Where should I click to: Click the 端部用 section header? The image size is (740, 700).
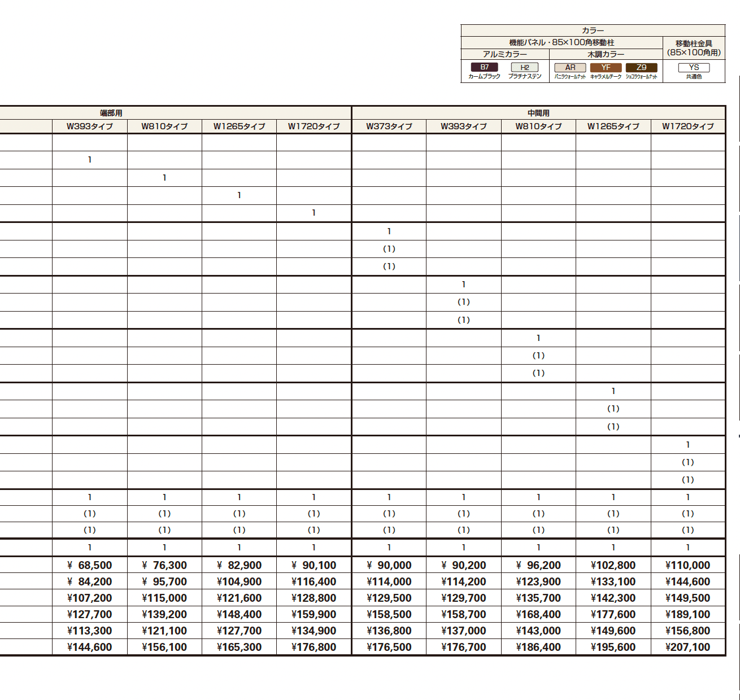click(x=111, y=113)
